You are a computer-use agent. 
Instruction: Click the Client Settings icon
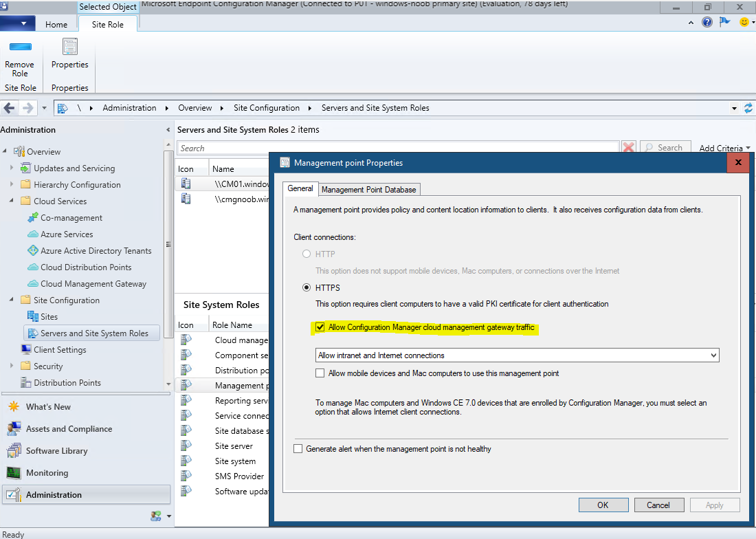click(26, 349)
